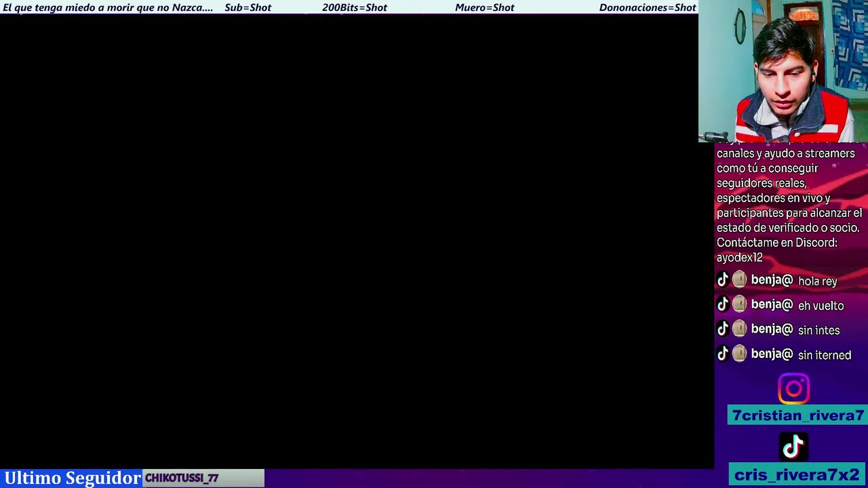The image size is (868, 488).
Task: Click benja@ avatar next to 'hola rey'
Action: [x=739, y=280]
